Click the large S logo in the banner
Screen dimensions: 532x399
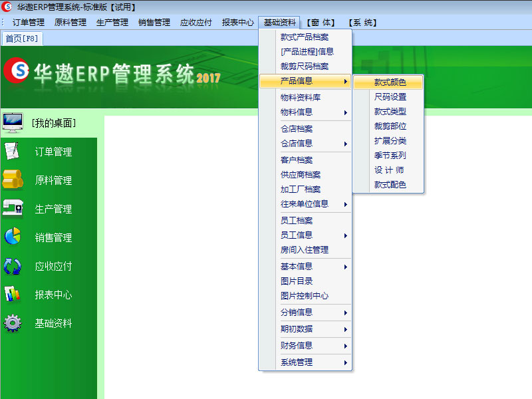coord(16,70)
